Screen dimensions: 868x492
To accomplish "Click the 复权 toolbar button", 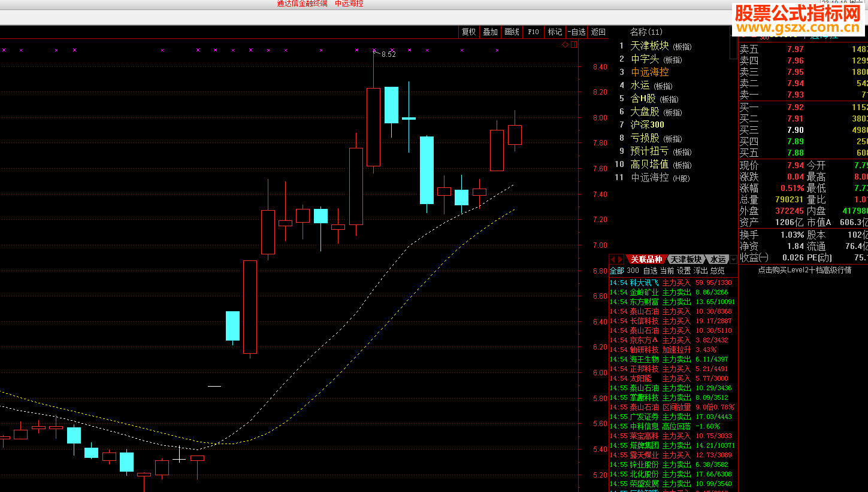I will coord(468,32).
